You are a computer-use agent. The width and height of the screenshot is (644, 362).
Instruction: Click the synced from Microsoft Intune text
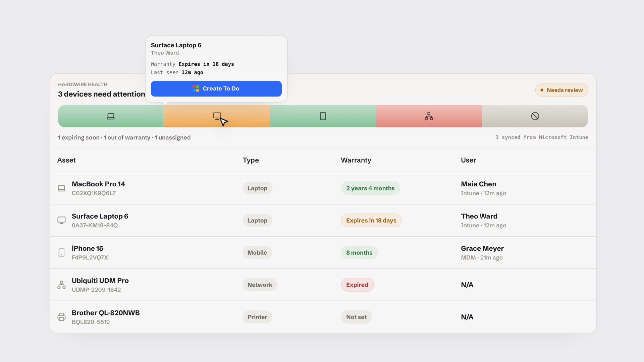542,137
